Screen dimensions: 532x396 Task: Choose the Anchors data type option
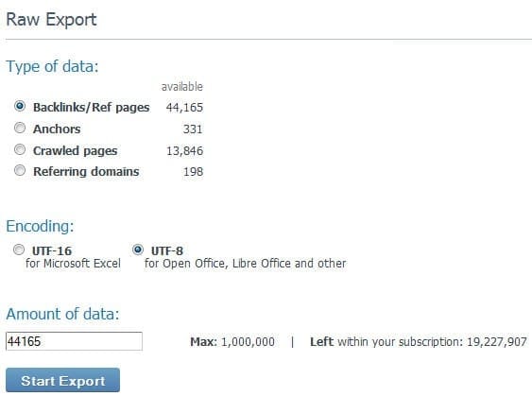coord(20,128)
